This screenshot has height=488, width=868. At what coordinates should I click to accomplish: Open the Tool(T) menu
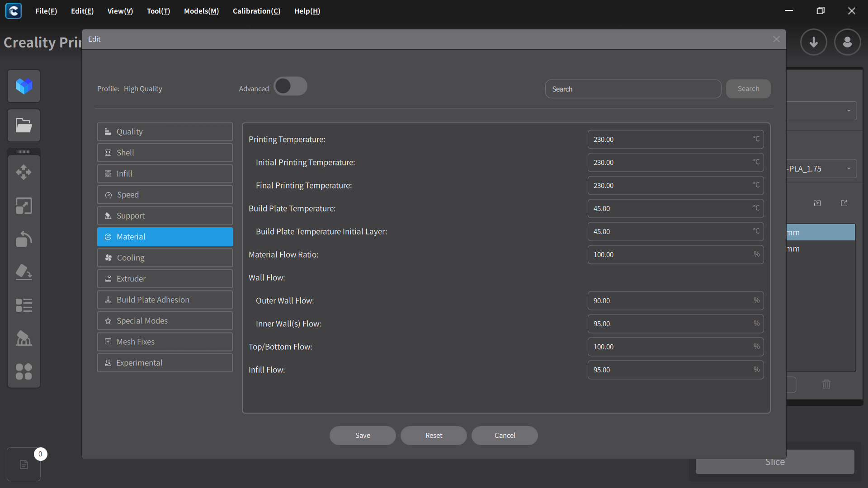click(x=159, y=11)
